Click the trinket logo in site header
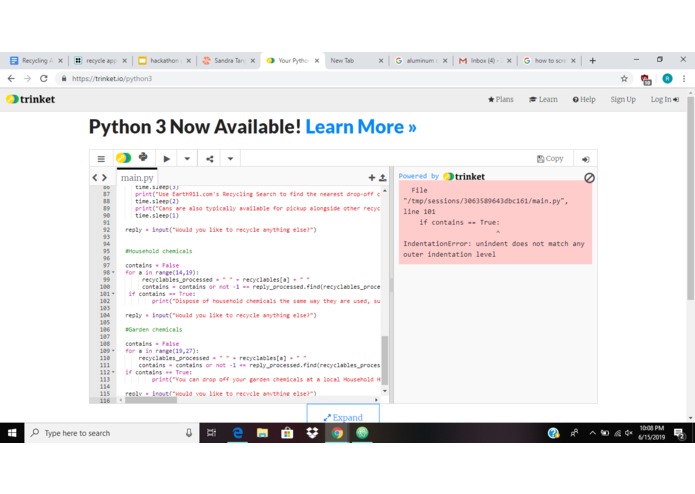Screen dimensions: 695x494 point(31,99)
